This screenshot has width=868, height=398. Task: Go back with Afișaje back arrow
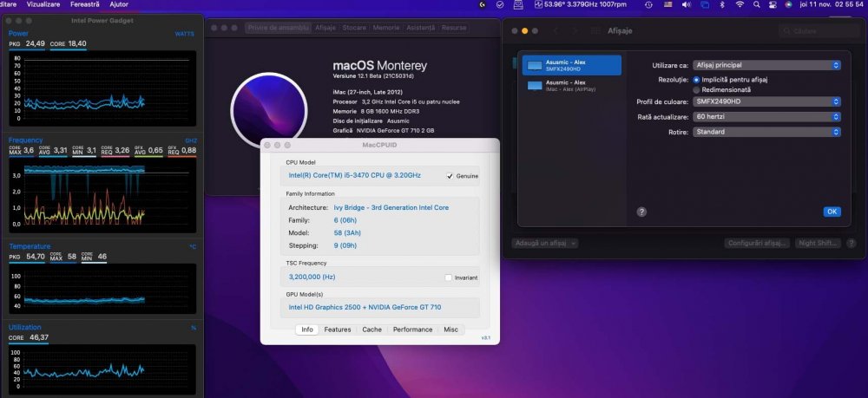coord(556,31)
